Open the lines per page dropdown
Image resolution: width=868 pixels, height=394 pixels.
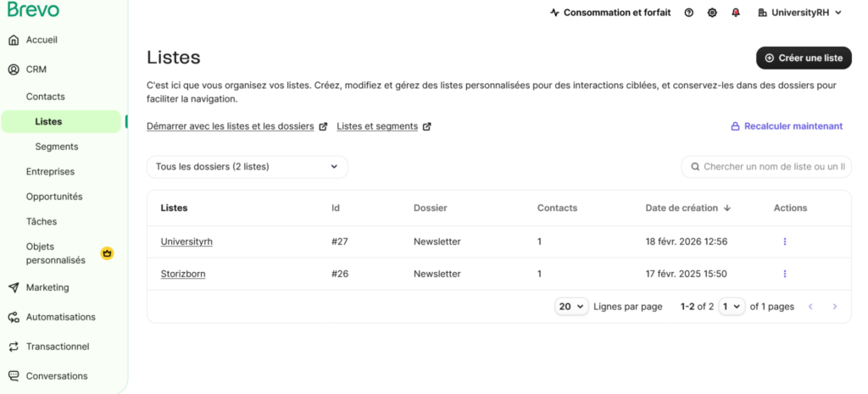572,307
